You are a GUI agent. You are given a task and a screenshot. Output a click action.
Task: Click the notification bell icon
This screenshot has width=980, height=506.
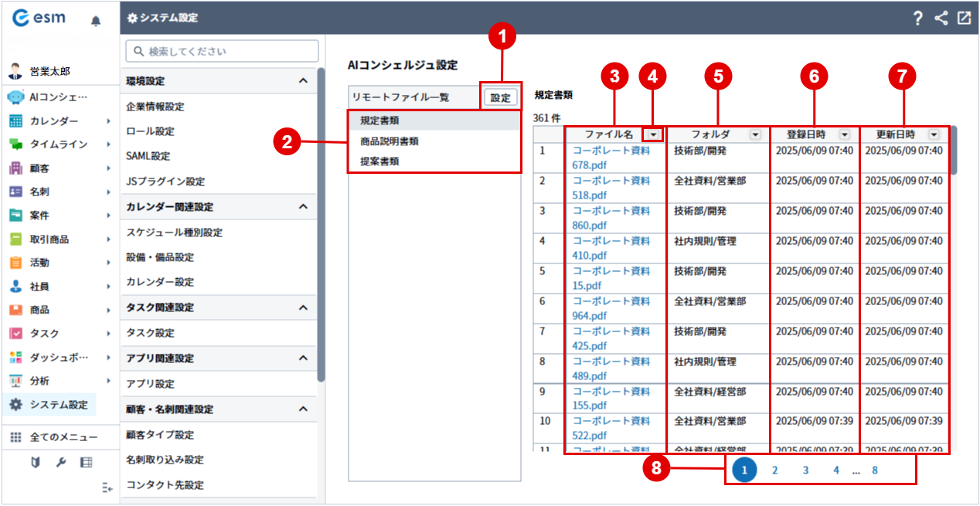[96, 21]
